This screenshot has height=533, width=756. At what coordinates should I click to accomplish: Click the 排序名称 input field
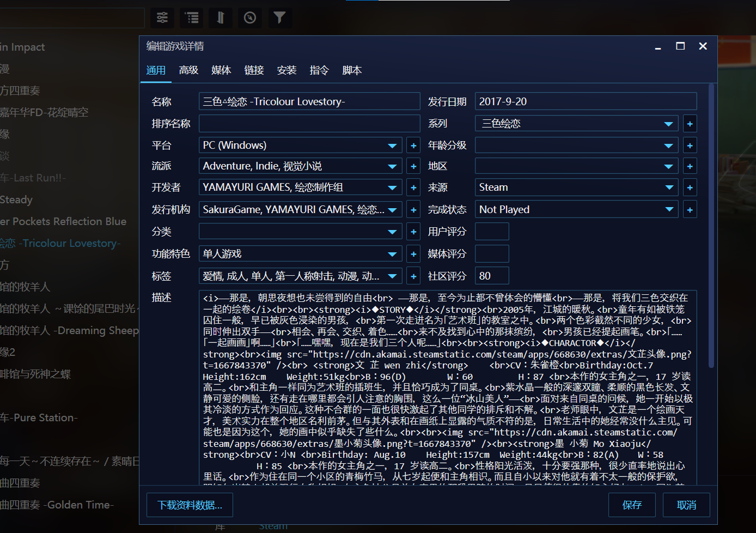[309, 124]
